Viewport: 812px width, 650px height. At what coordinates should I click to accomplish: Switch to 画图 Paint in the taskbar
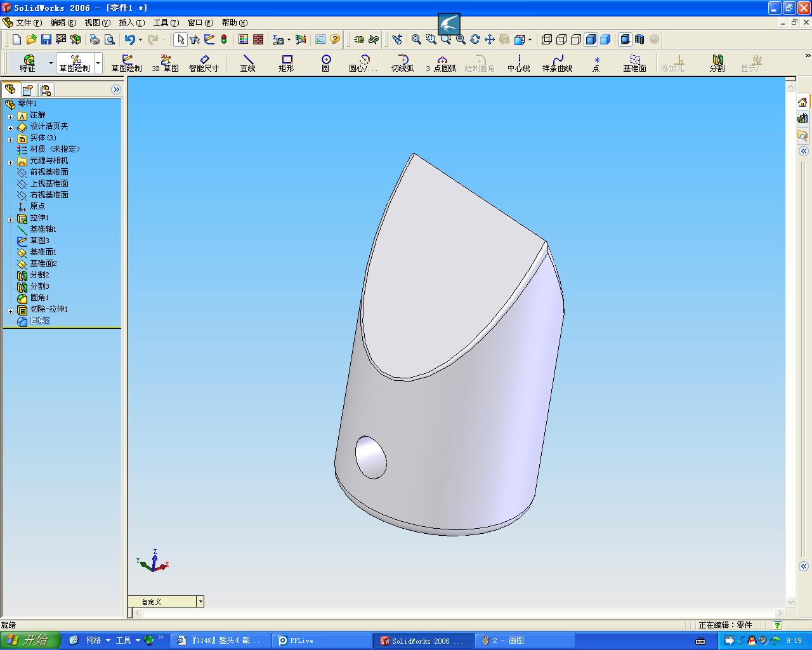pos(526,640)
